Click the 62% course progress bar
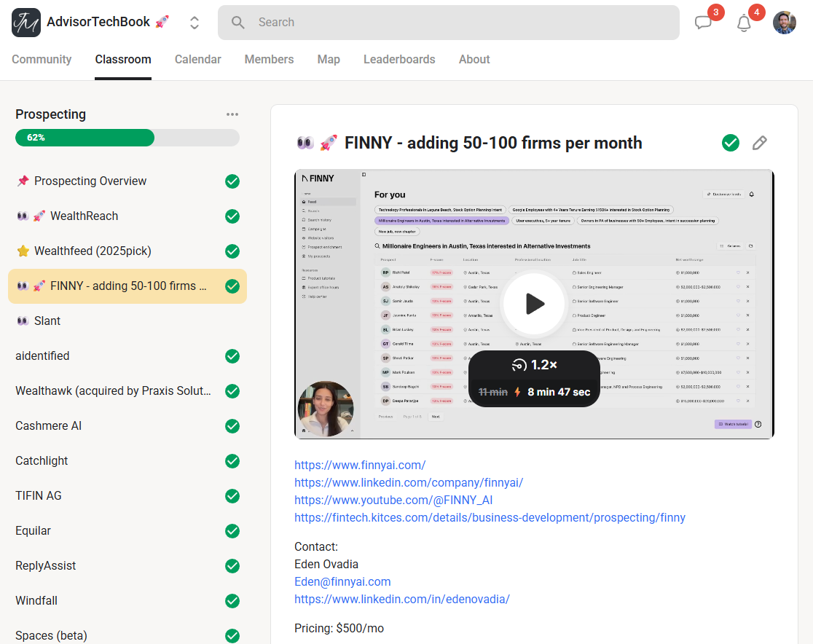Image resolution: width=813 pixels, height=644 pixels. point(127,138)
